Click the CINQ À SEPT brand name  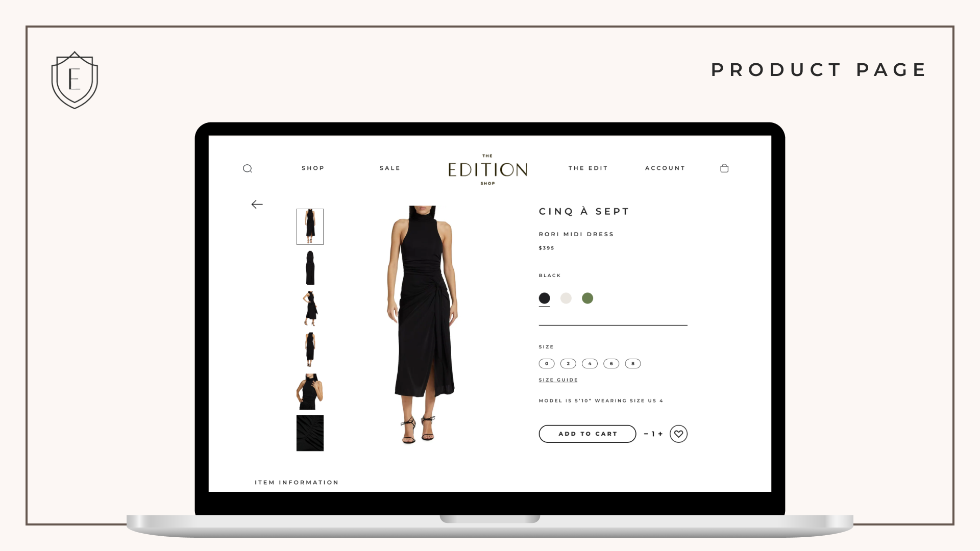click(x=584, y=211)
